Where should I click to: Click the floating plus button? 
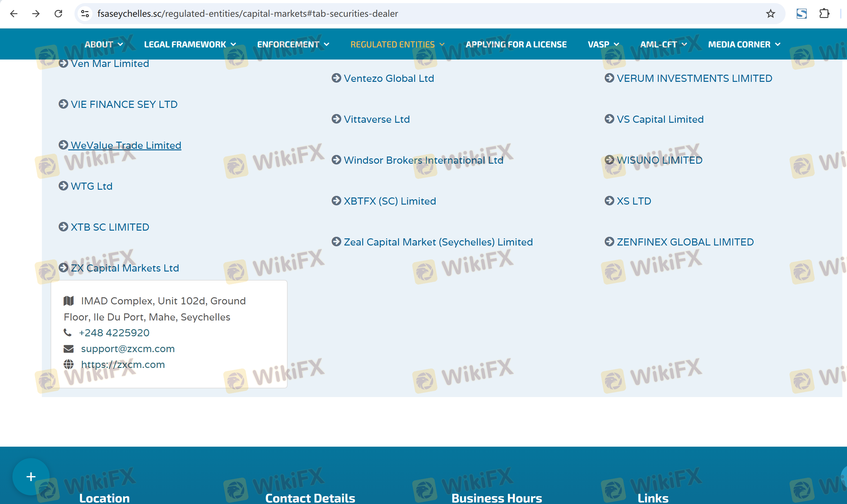[x=31, y=476]
